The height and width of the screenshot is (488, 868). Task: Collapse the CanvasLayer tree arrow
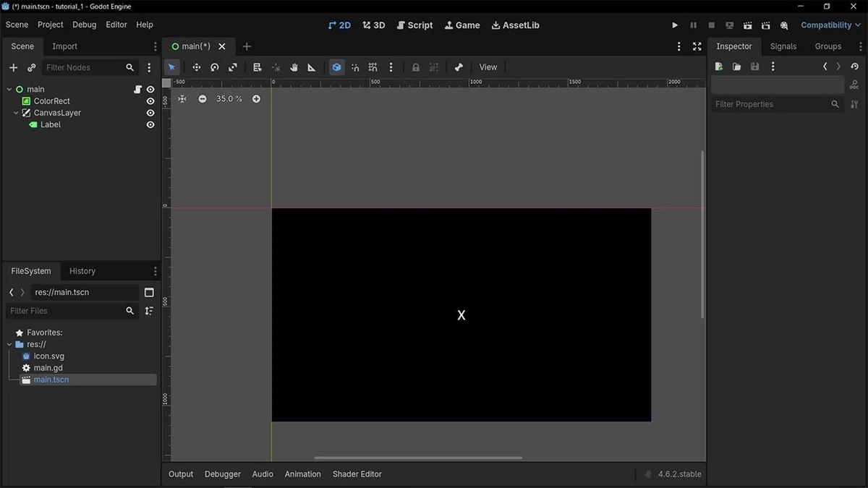click(16, 113)
